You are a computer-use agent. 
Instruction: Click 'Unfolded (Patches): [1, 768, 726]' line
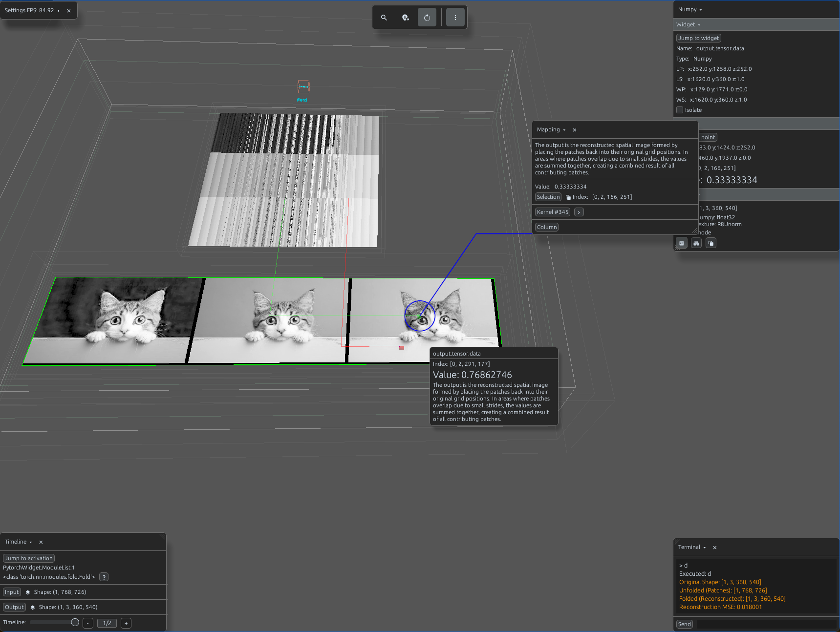(723, 590)
